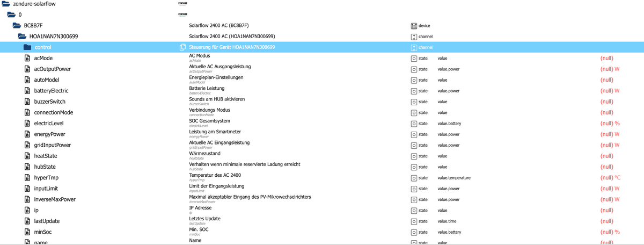Click 'Leistung am Smartmeter' description

pos(215,132)
